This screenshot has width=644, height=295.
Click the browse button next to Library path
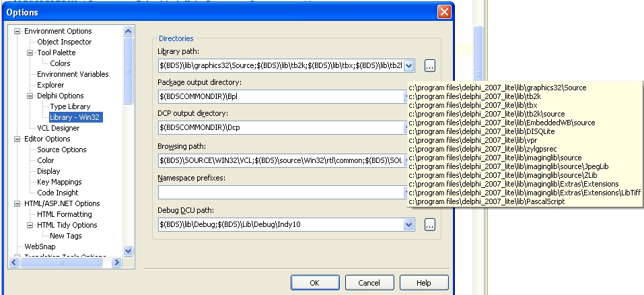pyautogui.click(x=430, y=65)
